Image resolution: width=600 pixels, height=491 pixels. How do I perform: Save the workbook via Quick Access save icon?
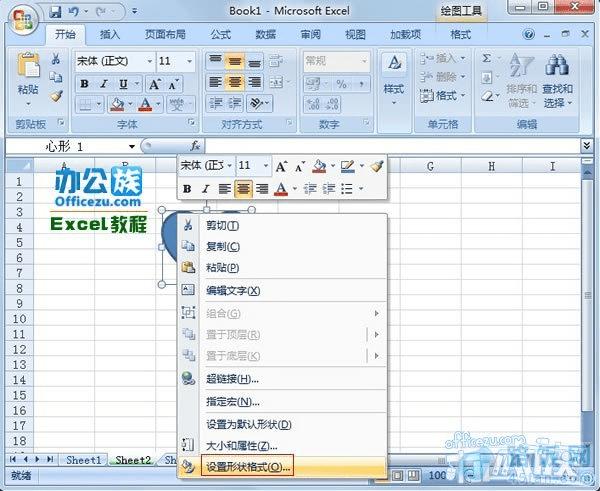[55, 12]
